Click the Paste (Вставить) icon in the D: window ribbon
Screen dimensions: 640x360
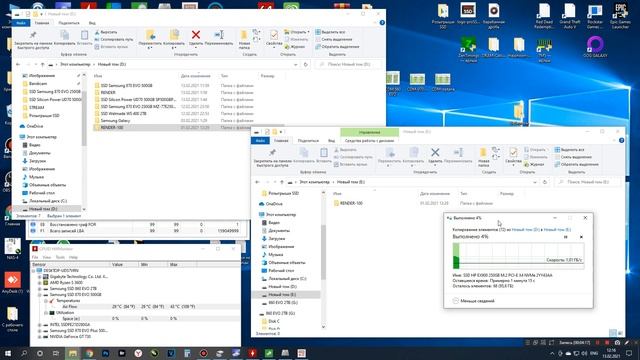click(x=84, y=38)
